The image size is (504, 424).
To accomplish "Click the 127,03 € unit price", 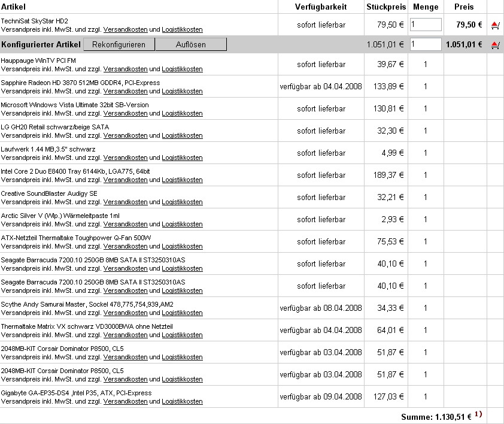I will [388, 397].
